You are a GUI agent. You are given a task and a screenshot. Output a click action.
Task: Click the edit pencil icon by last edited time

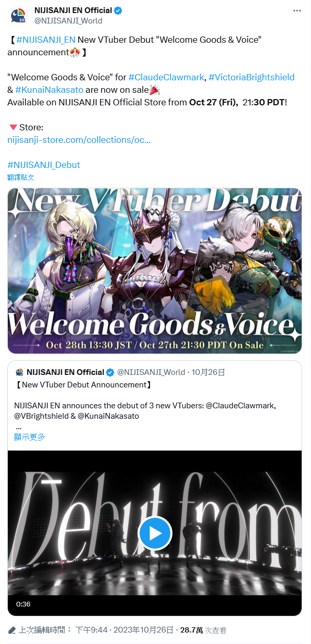[x=12, y=630]
